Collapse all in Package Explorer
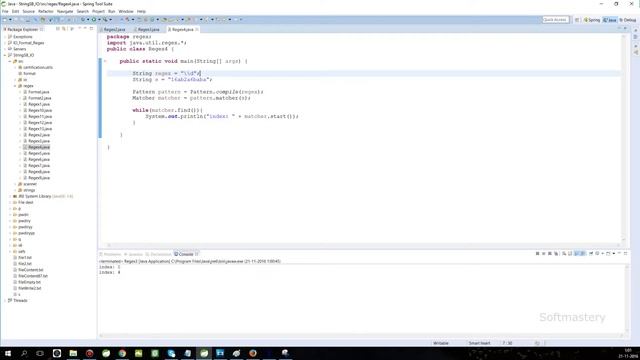The image size is (640, 360). click(x=58, y=29)
